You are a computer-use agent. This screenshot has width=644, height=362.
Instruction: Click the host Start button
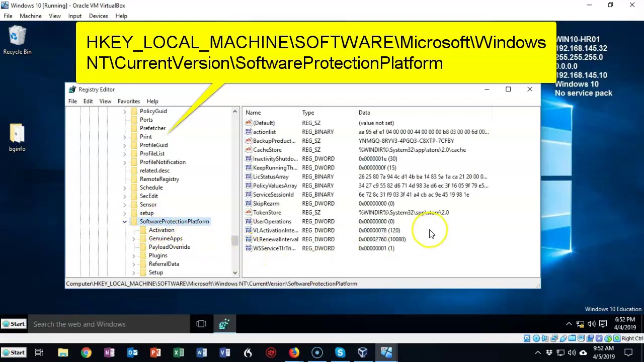tap(13, 352)
